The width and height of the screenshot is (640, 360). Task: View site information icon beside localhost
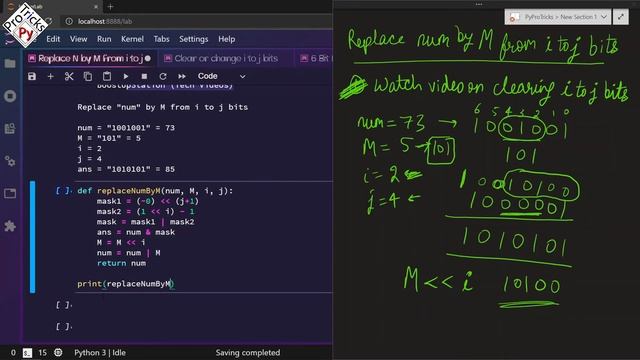click(69, 21)
